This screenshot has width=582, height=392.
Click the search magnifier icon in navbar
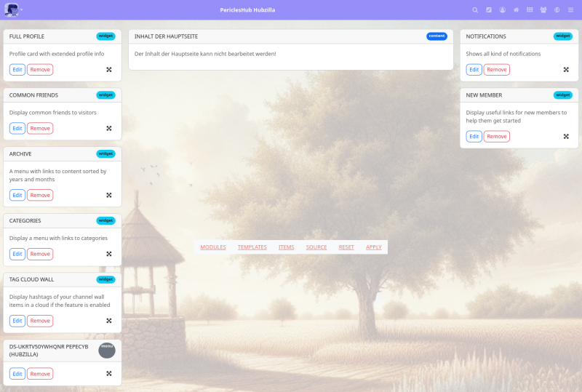point(475,10)
